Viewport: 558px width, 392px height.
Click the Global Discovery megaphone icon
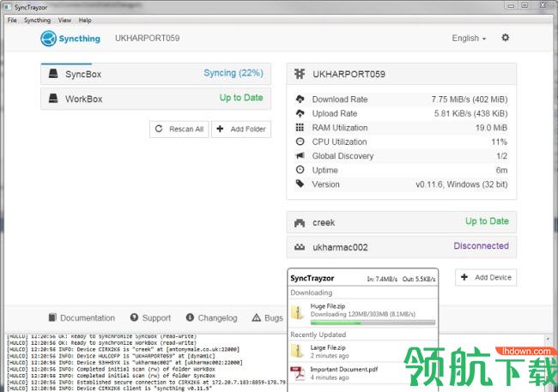[x=300, y=156]
